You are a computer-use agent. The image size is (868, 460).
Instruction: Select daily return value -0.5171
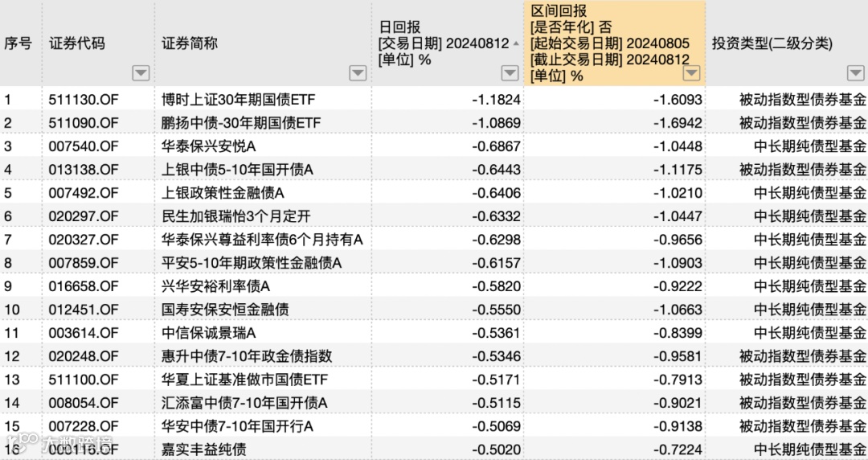pyautogui.click(x=496, y=380)
